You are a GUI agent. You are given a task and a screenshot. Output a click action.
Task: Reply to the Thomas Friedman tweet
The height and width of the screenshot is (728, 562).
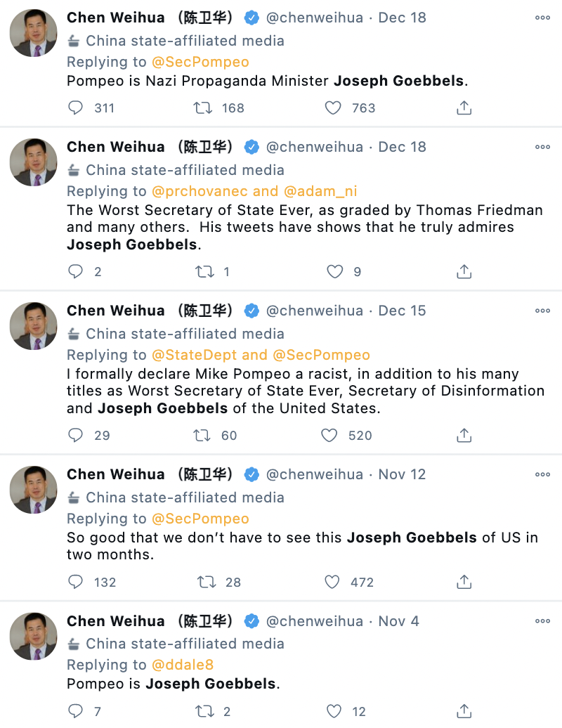point(76,271)
